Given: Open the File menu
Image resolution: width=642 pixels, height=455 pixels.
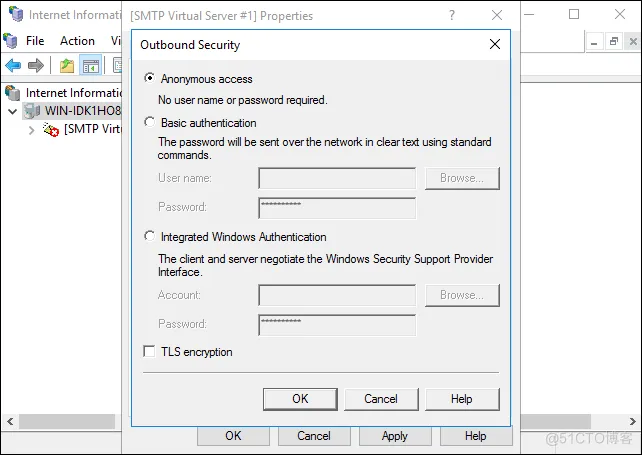Looking at the screenshot, I should tap(35, 41).
